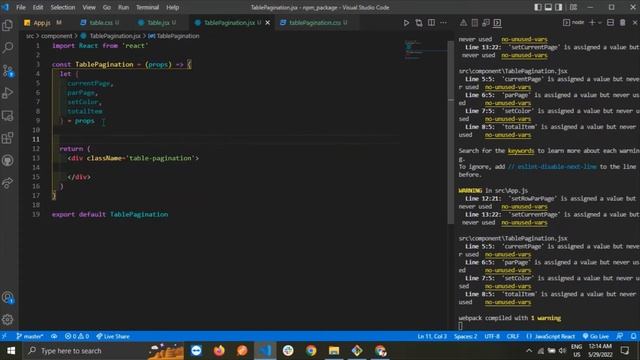
Task: Click the errors and warnings count
Action: [77, 336]
